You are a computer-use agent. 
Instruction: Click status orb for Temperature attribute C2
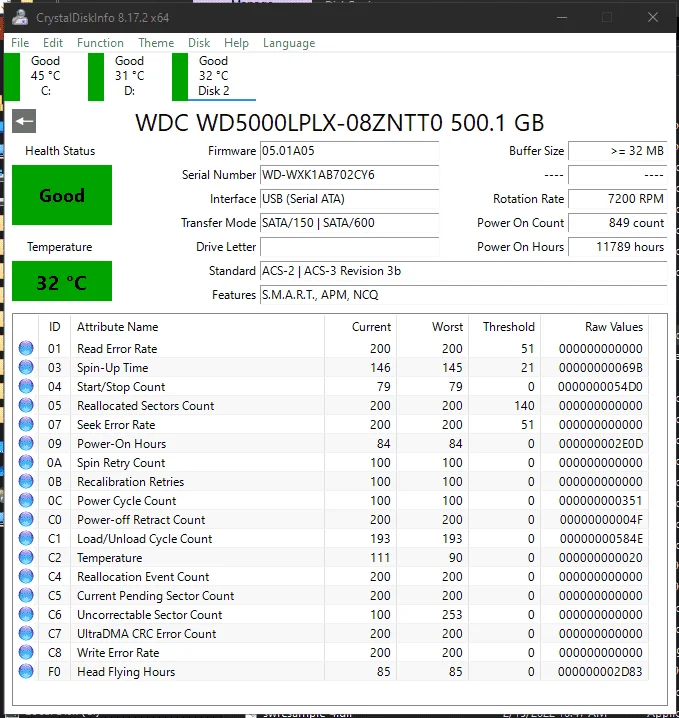click(26, 557)
